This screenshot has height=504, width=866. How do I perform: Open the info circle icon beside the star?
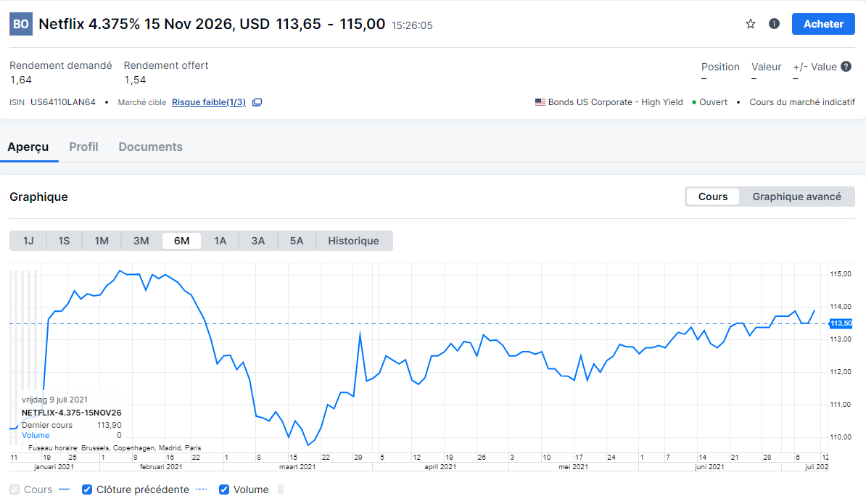tap(774, 24)
